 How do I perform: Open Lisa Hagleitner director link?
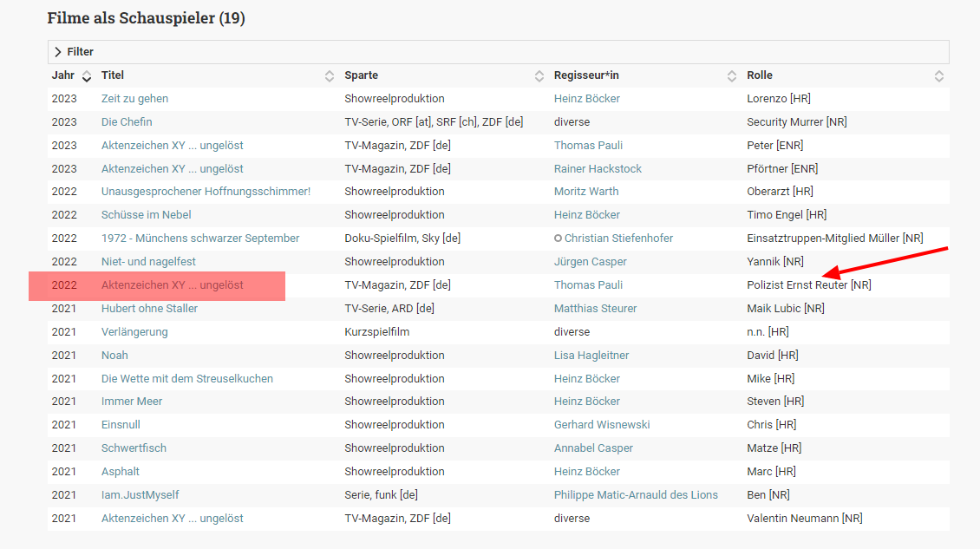point(591,356)
